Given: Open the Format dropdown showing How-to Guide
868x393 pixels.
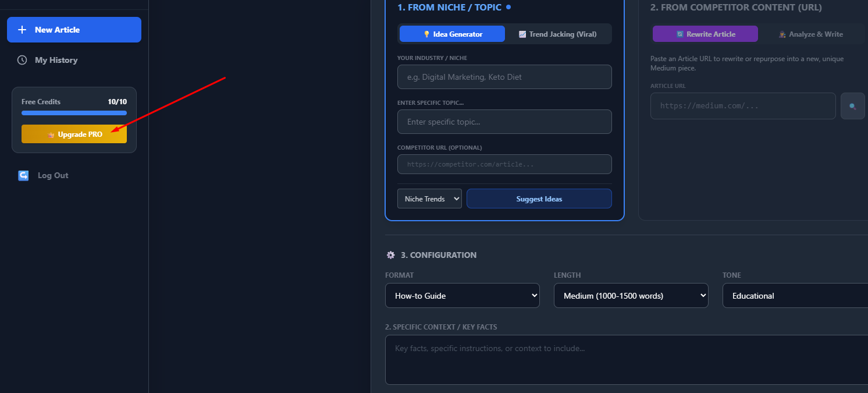Looking at the screenshot, I should point(463,296).
